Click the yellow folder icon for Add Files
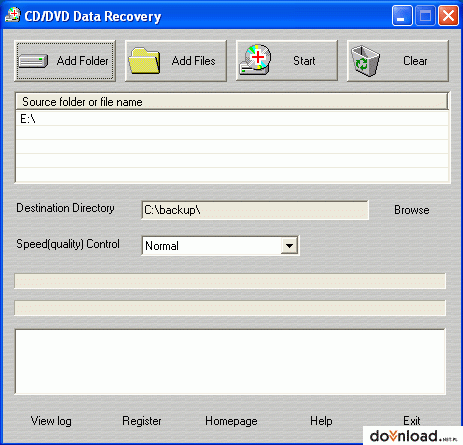The height and width of the screenshot is (445, 463). click(x=144, y=61)
